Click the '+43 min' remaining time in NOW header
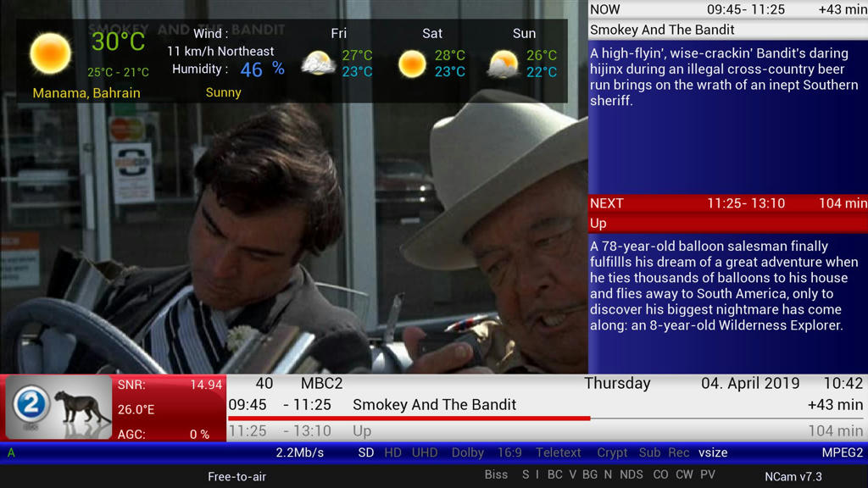The height and width of the screenshot is (488, 868). (x=843, y=9)
